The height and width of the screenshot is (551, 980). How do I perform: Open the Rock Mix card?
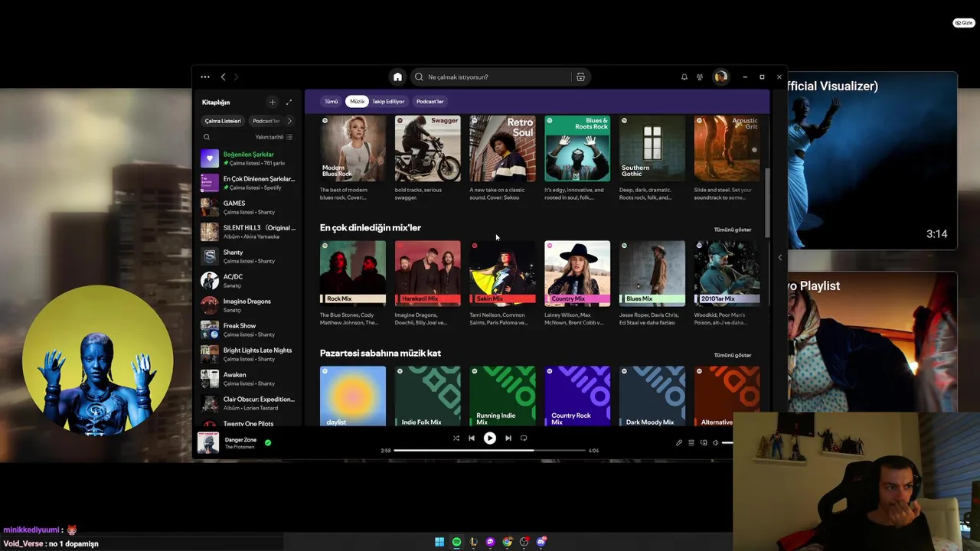click(x=353, y=284)
